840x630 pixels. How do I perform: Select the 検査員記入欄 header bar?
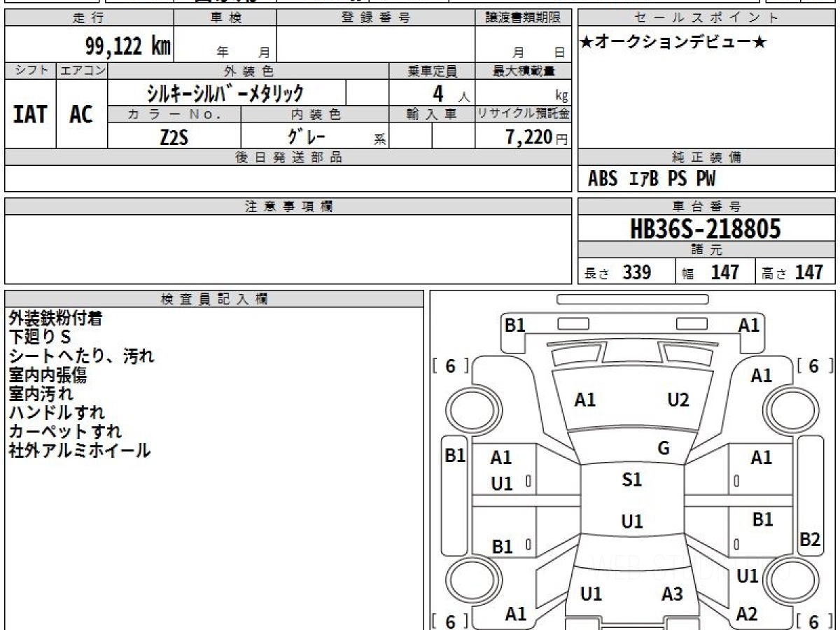coord(214,299)
